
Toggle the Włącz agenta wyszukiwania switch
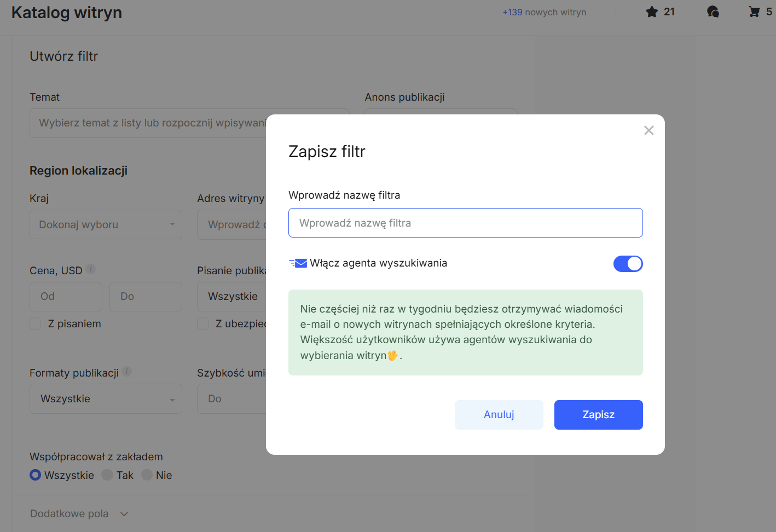[x=628, y=264]
